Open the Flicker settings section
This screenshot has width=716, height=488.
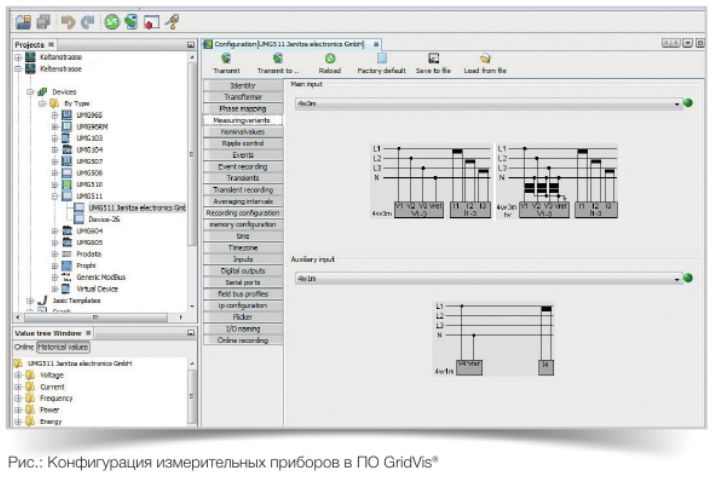point(242,316)
